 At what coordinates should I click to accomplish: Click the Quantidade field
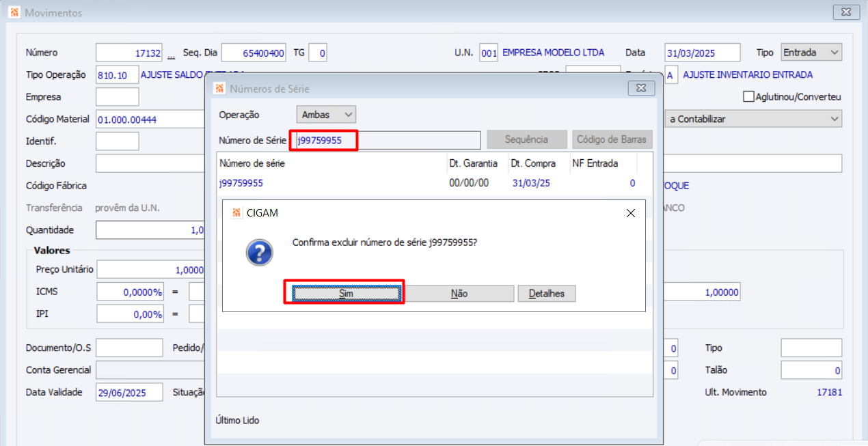click(x=150, y=230)
